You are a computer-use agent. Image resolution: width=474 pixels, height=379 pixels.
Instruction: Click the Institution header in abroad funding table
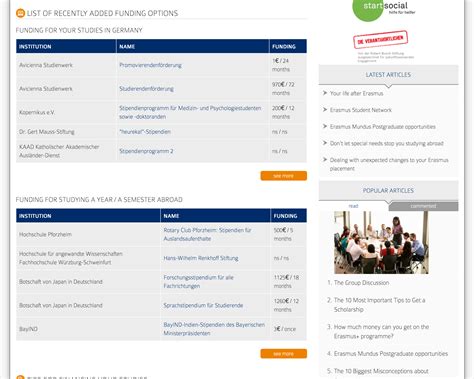pos(88,216)
